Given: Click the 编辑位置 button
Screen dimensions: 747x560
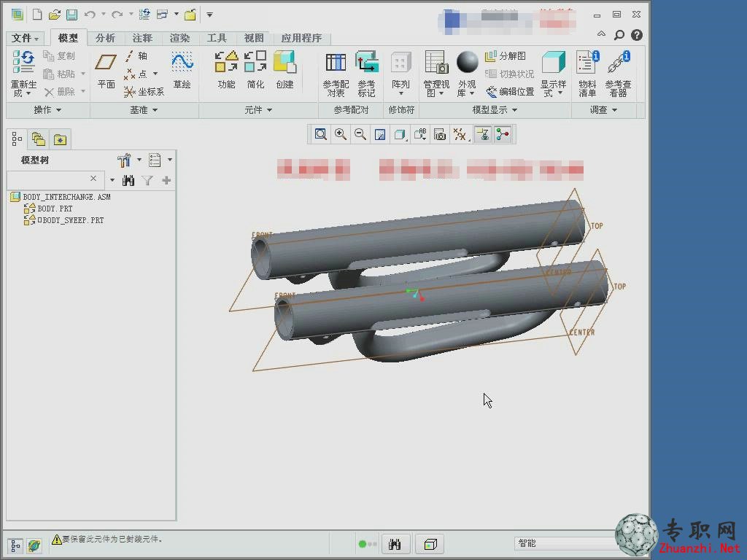Looking at the screenshot, I should click(x=510, y=91).
